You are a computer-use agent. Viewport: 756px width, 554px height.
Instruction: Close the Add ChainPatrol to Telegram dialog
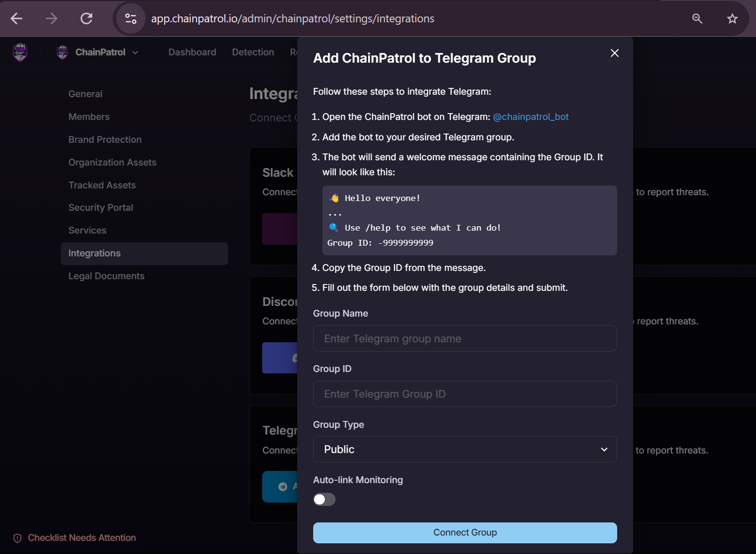pos(615,53)
